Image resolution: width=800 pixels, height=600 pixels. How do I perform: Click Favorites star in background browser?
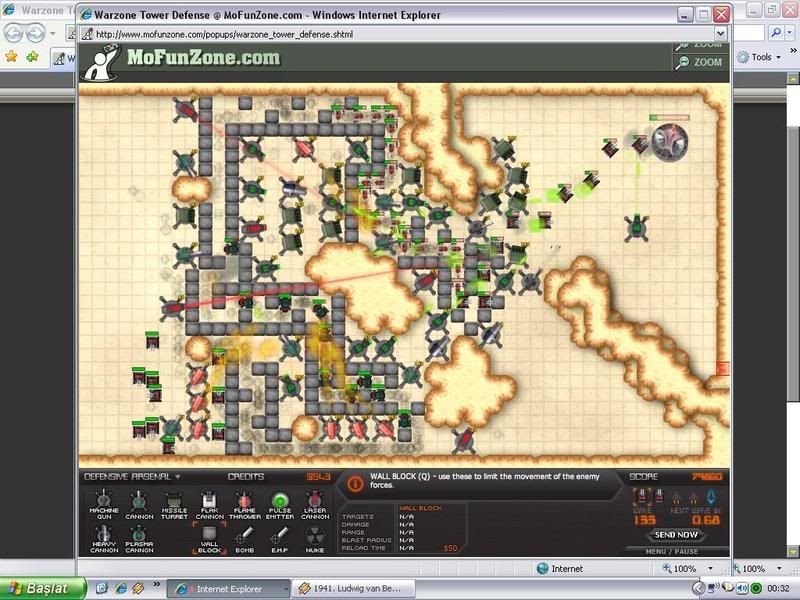pos(11,56)
